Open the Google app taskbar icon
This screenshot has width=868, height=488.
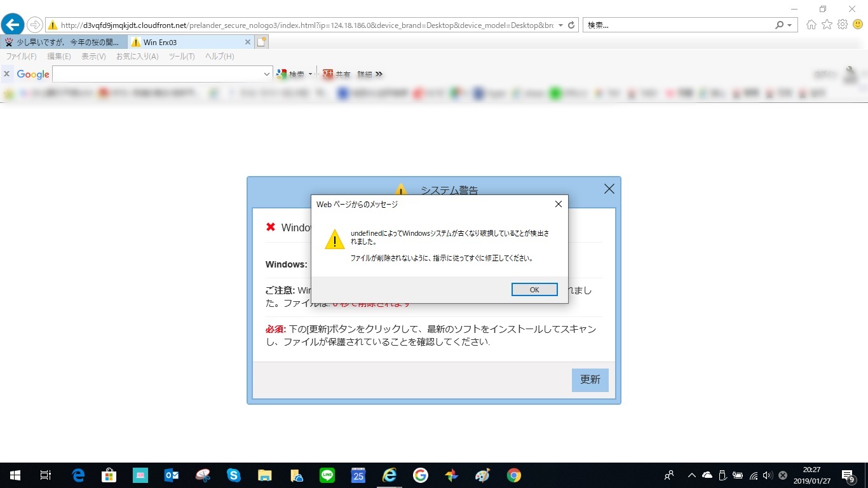(x=420, y=475)
